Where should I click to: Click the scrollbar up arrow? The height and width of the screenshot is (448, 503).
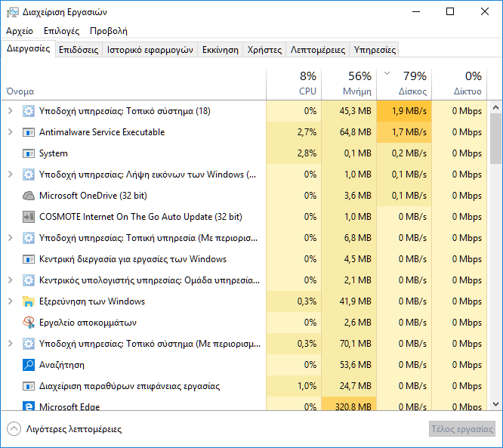point(495,107)
